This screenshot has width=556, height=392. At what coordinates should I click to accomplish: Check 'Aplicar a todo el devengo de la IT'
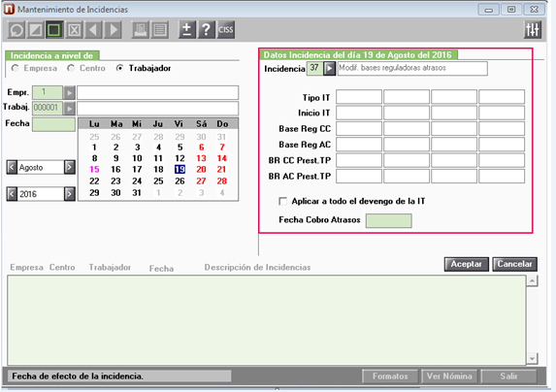[282, 201]
